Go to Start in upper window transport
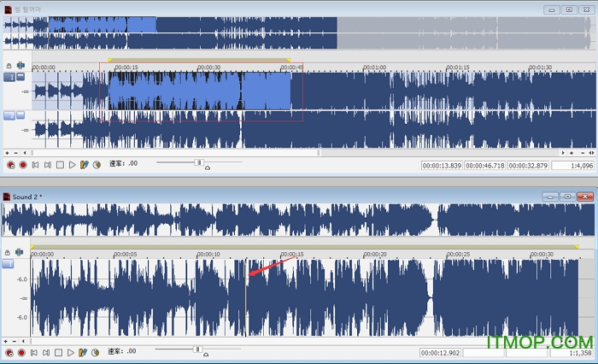Viewport: 598px width, 364px height. [x=35, y=165]
